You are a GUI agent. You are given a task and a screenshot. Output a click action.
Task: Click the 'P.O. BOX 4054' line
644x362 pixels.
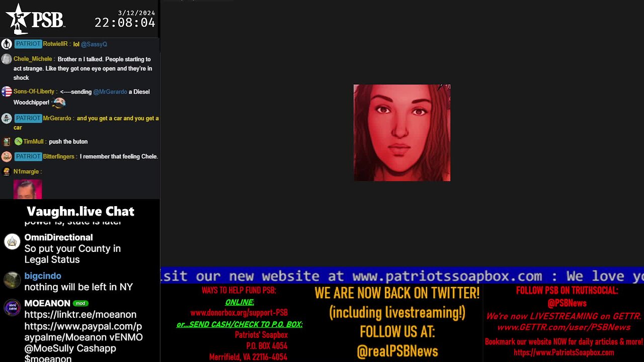point(267,346)
